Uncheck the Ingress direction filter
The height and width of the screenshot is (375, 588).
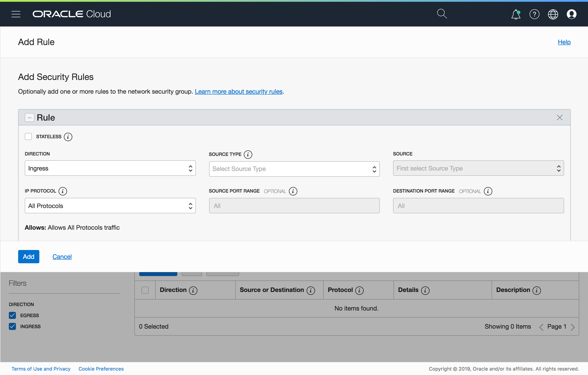pos(12,326)
